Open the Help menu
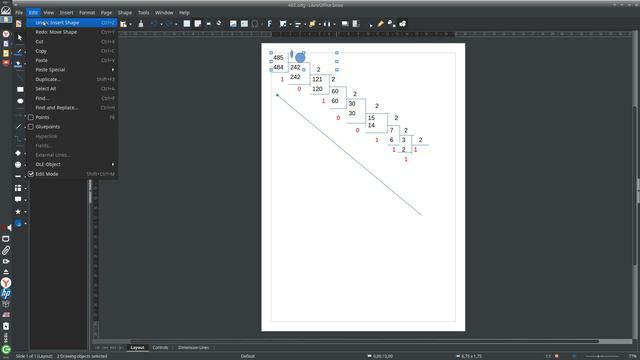The height and width of the screenshot is (360, 640). pyautogui.click(x=184, y=13)
